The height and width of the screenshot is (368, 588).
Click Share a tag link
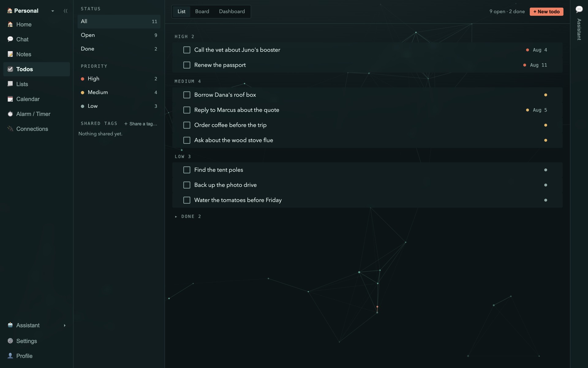(141, 124)
